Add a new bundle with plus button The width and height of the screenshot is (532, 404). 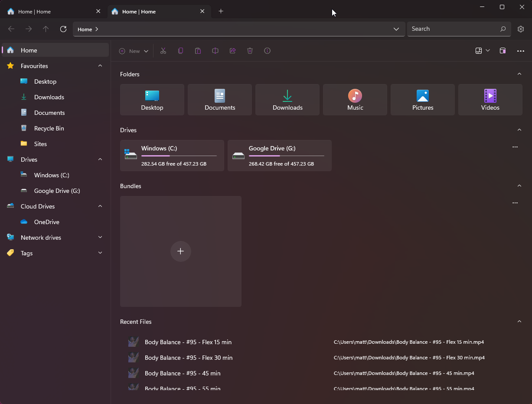click(x=181, y=251)
